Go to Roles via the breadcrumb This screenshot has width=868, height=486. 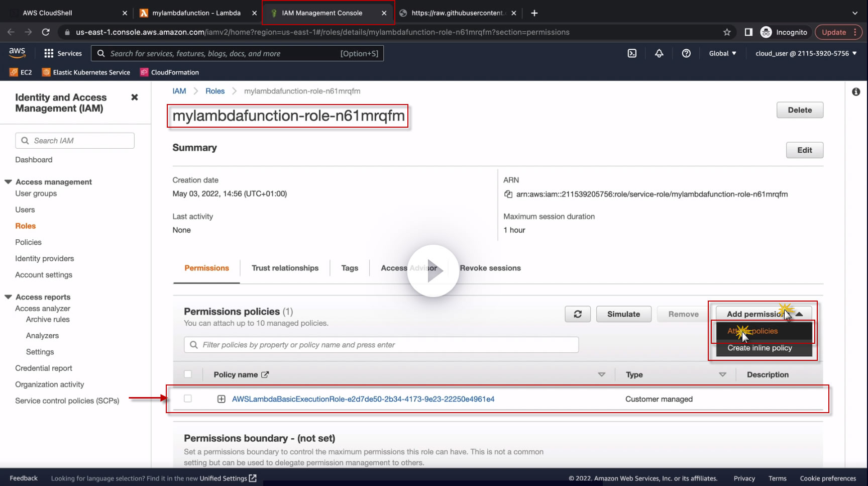[x=215, y=91]
